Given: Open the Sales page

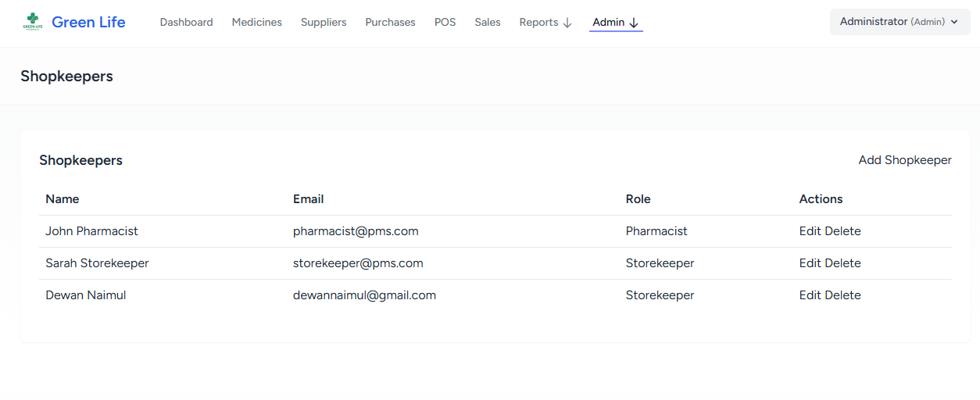Looking at the screenshot, I should click(487, 23).
